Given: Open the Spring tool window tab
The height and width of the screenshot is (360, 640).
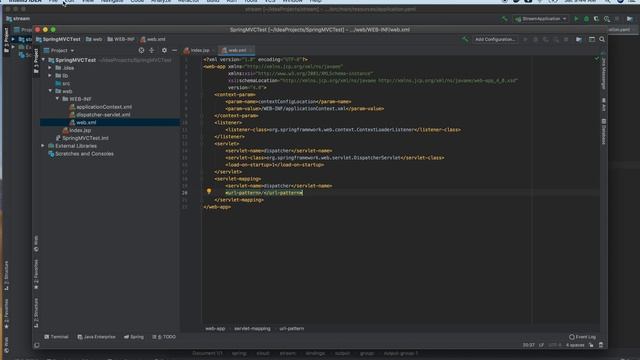Looking at the screenshot, I should pos(133,337).
